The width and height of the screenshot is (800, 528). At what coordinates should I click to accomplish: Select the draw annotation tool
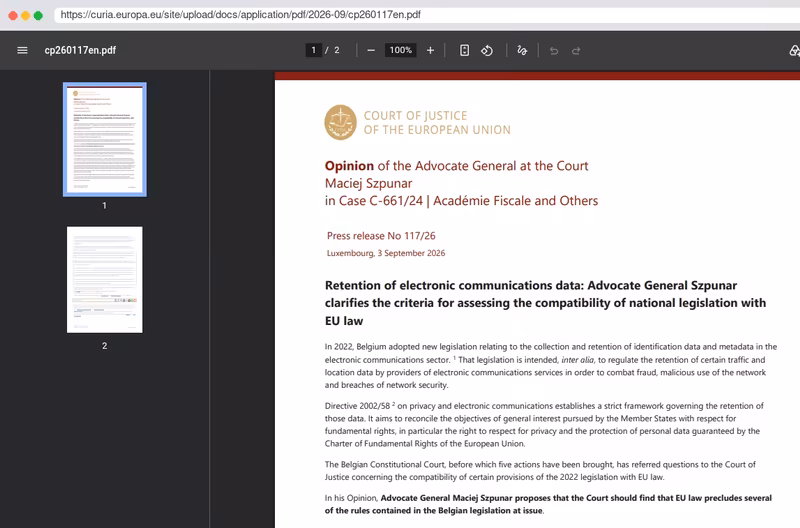pos(522,50)
